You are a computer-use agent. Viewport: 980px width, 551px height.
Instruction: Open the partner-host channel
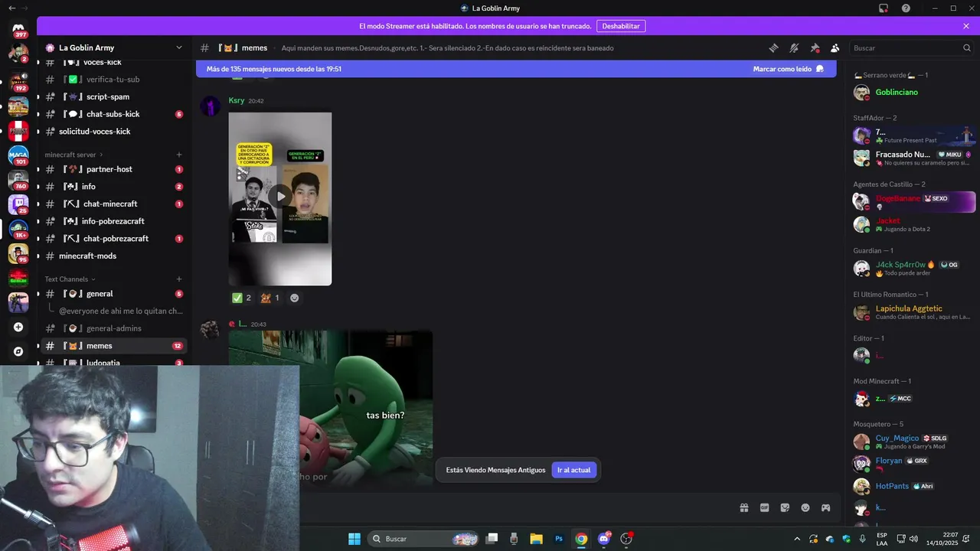(114, 169)
